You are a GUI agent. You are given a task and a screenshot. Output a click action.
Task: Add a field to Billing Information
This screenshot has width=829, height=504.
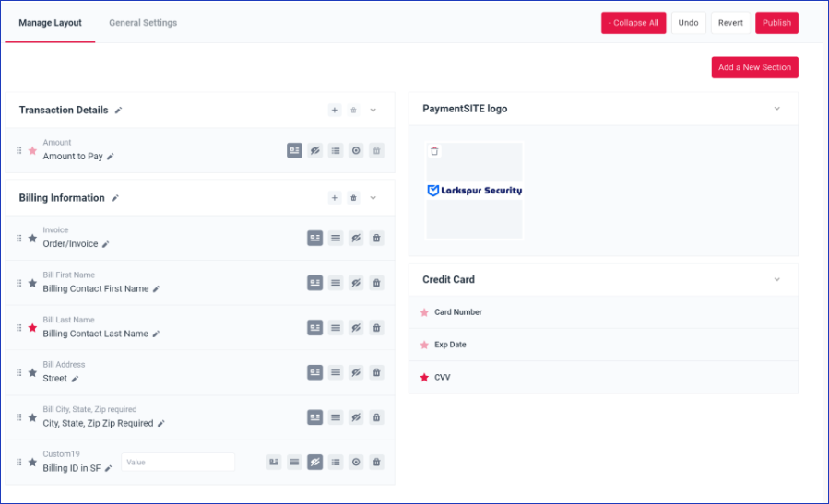(x=335, y=198)
